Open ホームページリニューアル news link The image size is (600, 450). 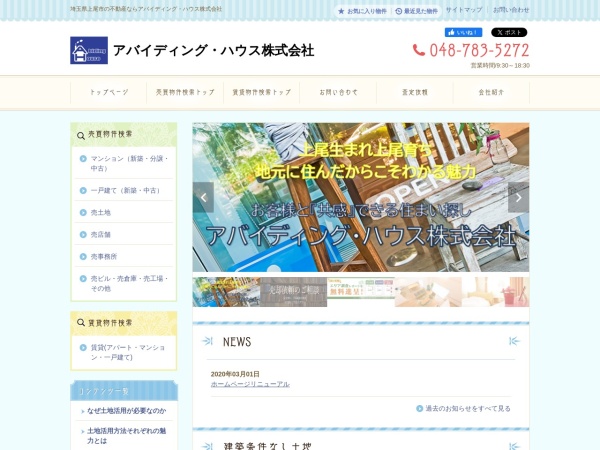tap(250, 384)
